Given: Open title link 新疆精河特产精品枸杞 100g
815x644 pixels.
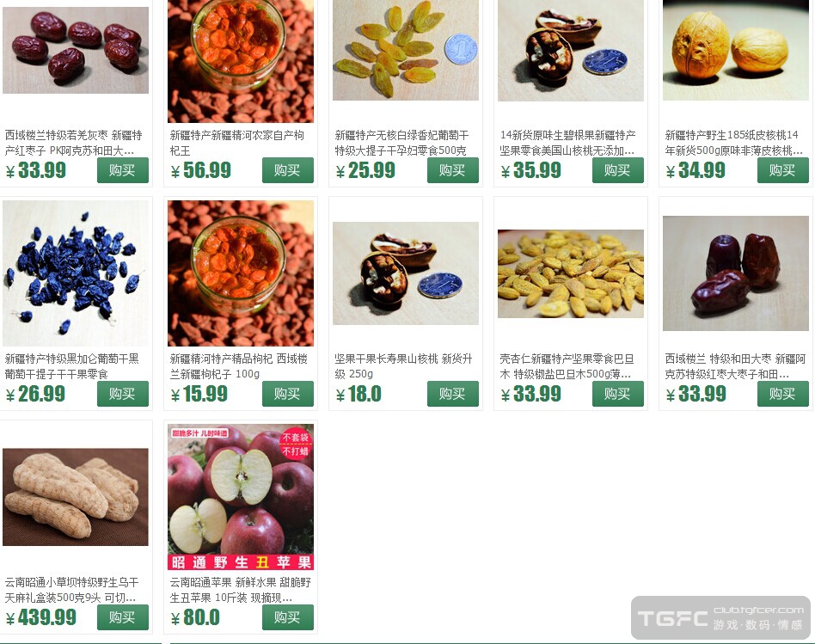Looking at the screenshot, I should (239, 366).
